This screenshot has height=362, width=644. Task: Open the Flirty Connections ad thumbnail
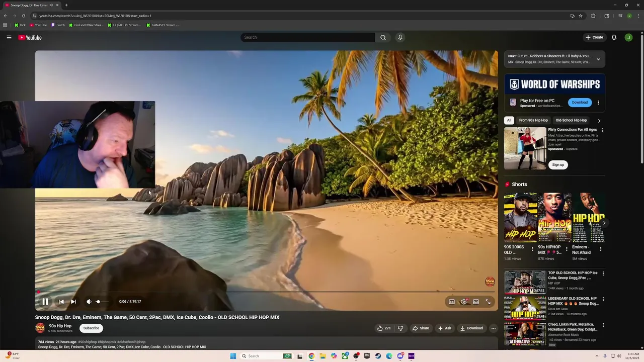(525, 148)
